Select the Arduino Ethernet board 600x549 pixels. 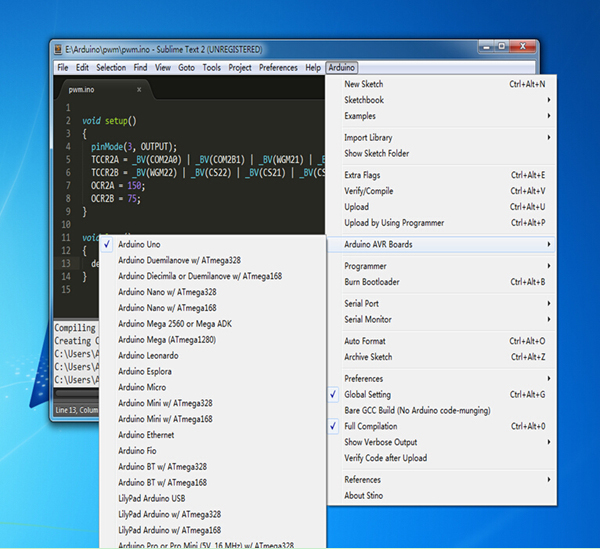click(213, 435)
